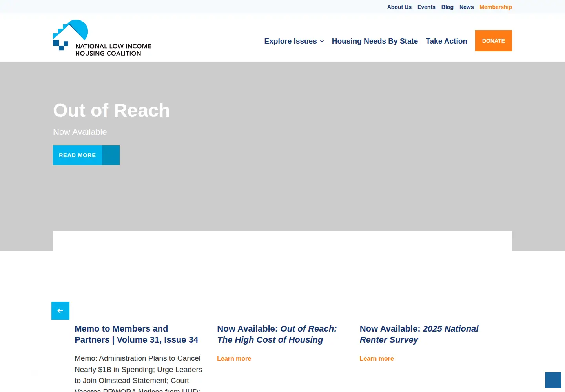Viewport: 565px width, 392px height.
Task: Open the Memo to Members and Partners article
Action: [x=137, y=334]
